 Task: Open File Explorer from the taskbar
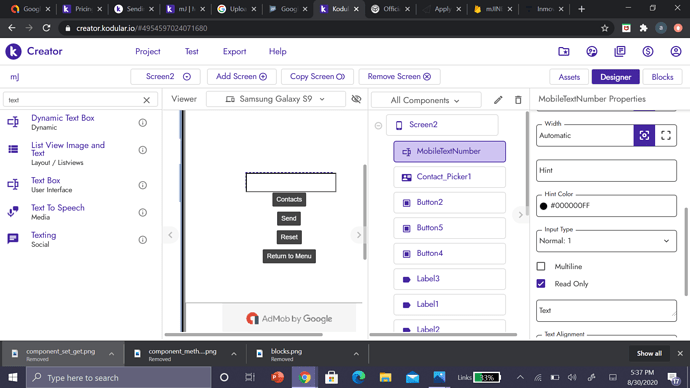point(385,377)
